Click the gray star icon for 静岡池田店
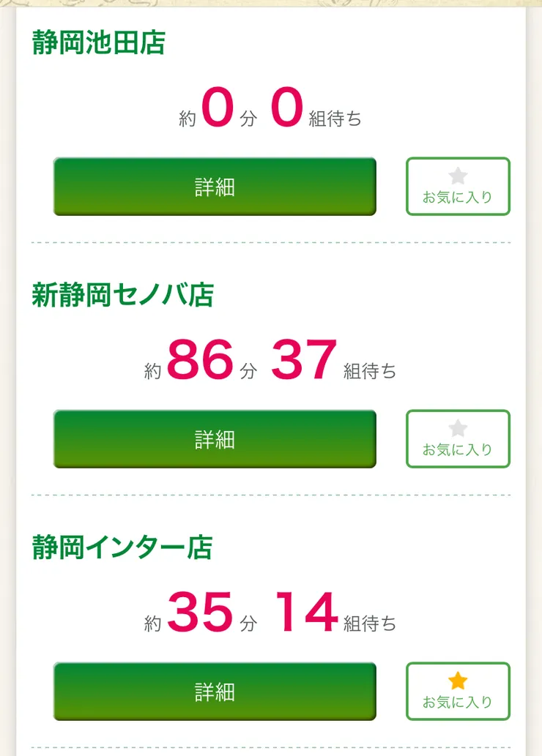Image resolution: width=542 pixels, height=756 pixels. click(x=458, y=176)
